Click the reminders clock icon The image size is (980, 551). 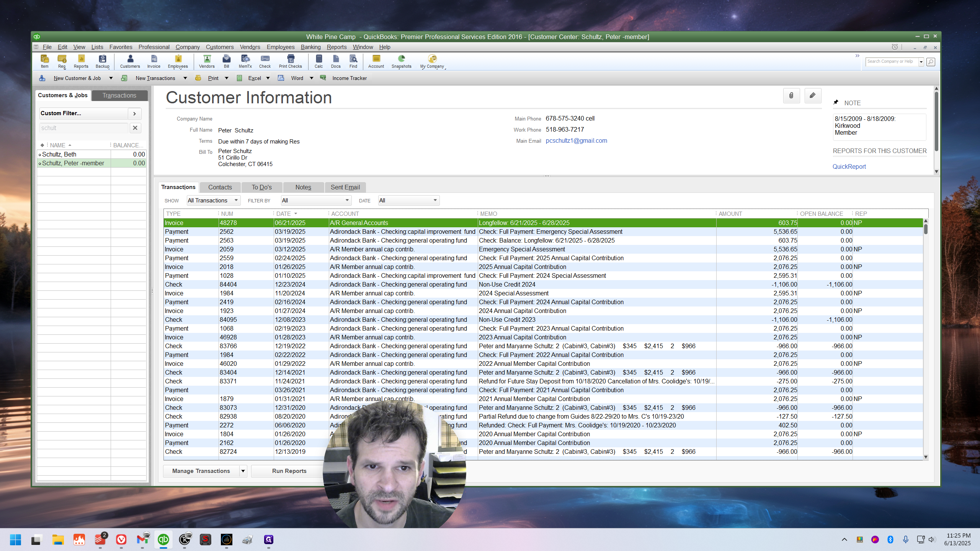pos(895,47)
